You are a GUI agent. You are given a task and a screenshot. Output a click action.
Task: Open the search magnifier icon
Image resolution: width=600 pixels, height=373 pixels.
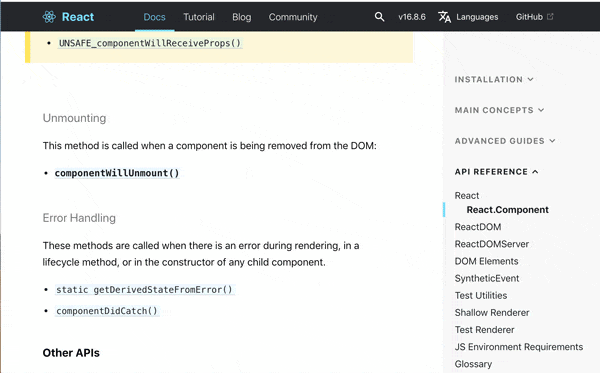379,17
